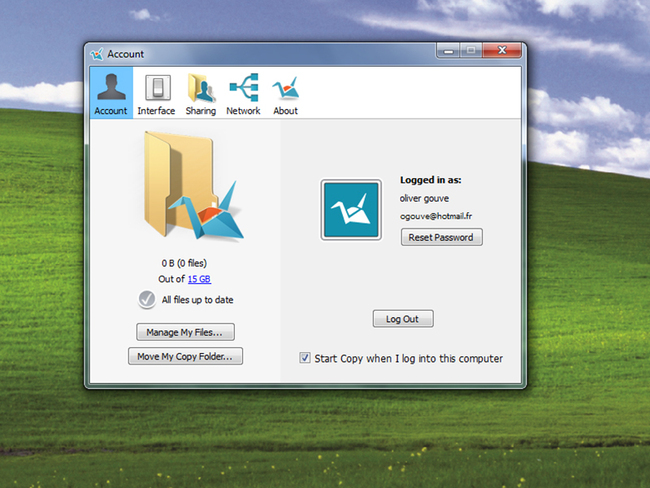650x488 pixels.
Task: Click the Reset Password button
Action: click(x=441, y=237)
